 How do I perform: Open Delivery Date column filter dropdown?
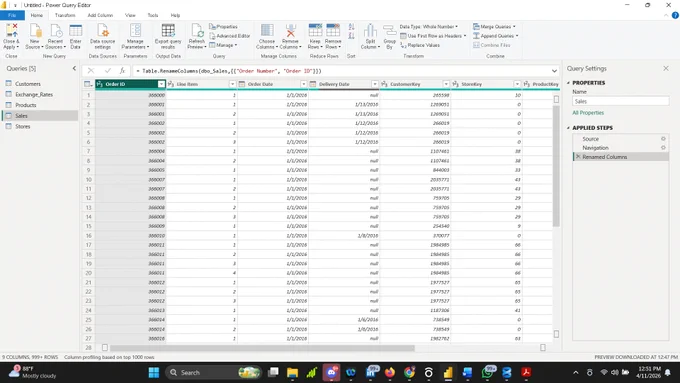[x=375, y=84]
